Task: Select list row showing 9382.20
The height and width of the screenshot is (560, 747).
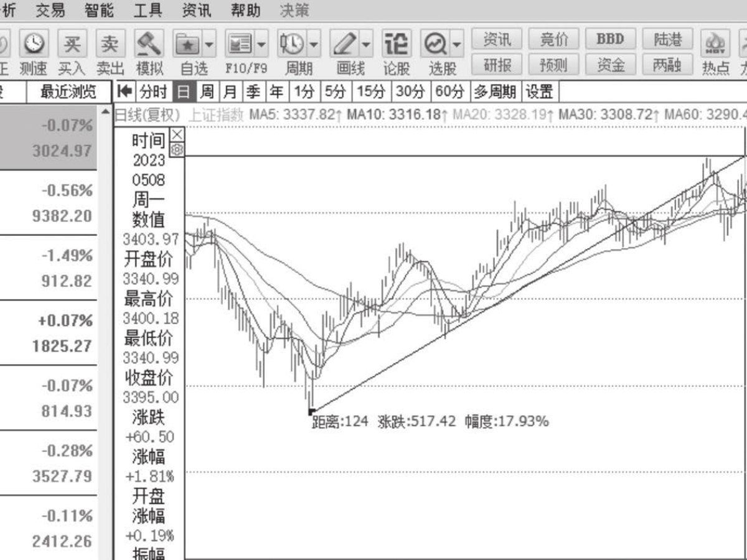Action: 49,203
